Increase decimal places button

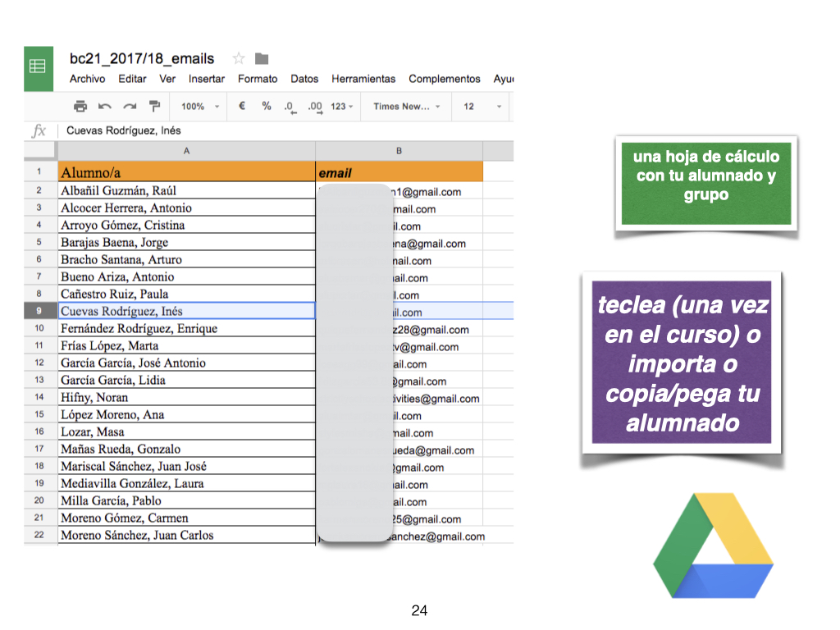click(x=315, y=107)
